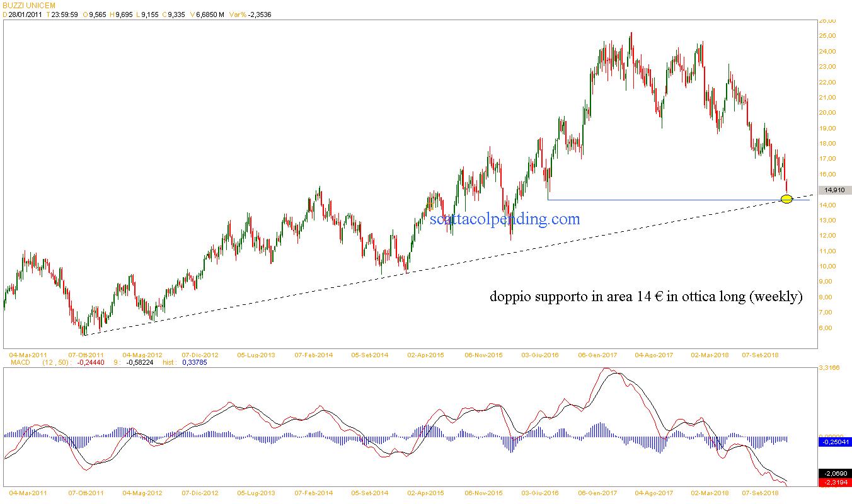Select the MACD indicator label

tap(18, 363)
